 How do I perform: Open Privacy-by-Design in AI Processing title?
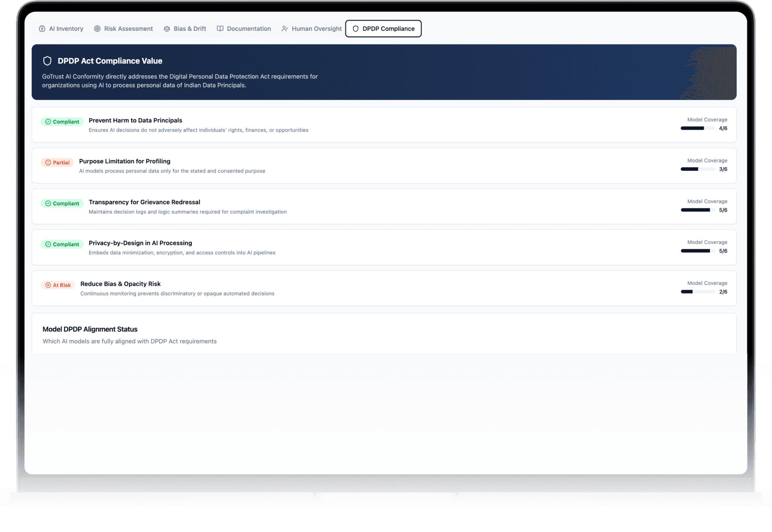pyautogui.click(x=140, y=243)
